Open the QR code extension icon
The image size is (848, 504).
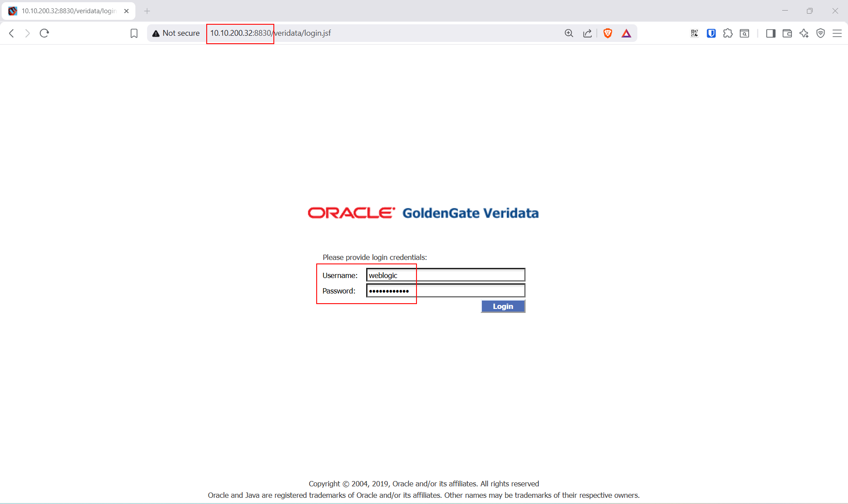pos(694,33)
